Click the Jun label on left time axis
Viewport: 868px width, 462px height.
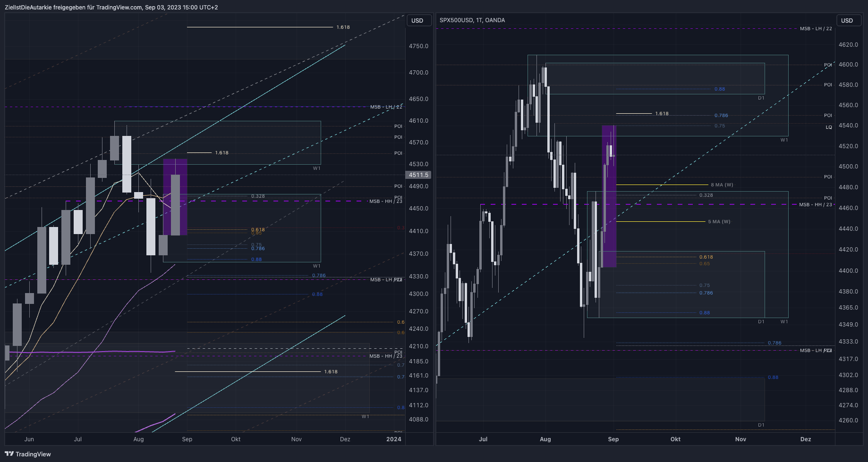29,439
